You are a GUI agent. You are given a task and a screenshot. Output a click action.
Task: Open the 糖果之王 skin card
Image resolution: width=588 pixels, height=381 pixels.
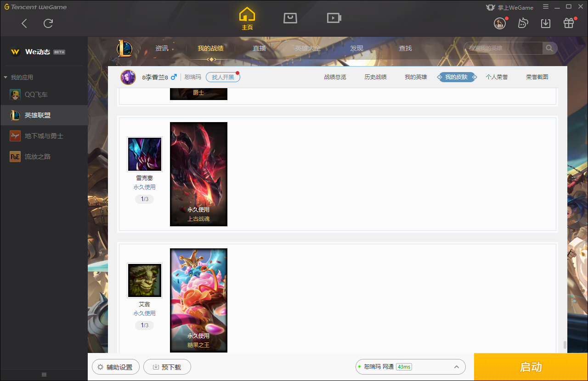click(x=198, y=300)
